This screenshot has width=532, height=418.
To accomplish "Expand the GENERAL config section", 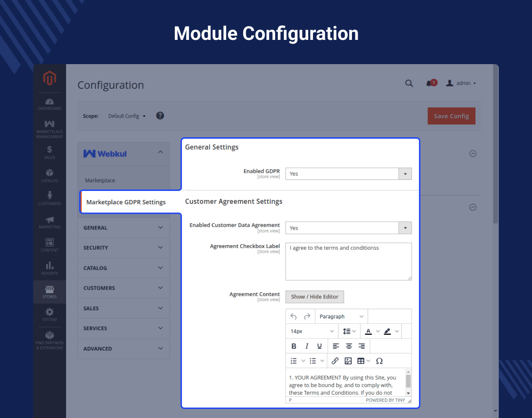I will pos(123,228).
